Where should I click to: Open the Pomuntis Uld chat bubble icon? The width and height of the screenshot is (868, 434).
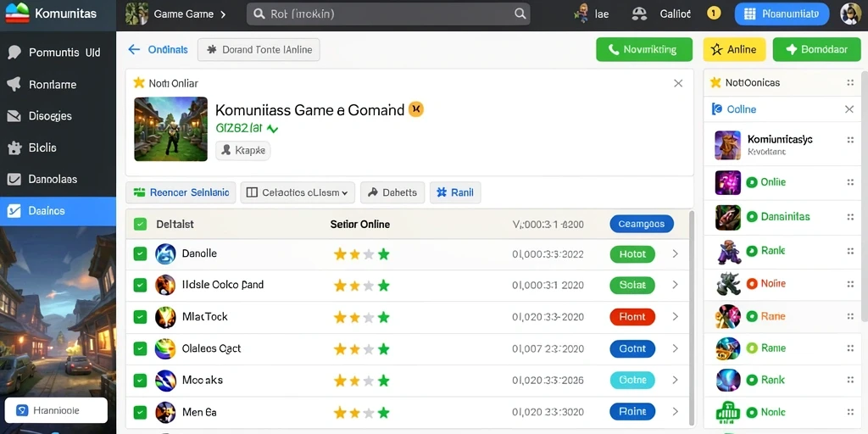coord(14,53)
